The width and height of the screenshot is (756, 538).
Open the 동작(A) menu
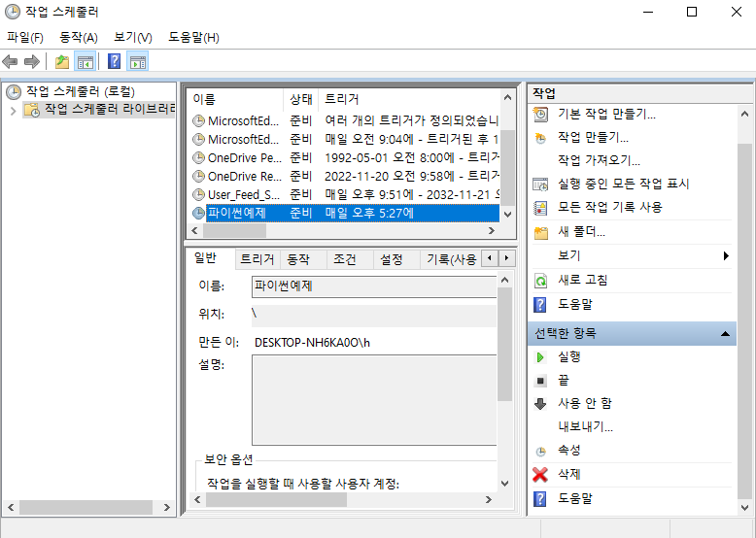tap(78, 38)
